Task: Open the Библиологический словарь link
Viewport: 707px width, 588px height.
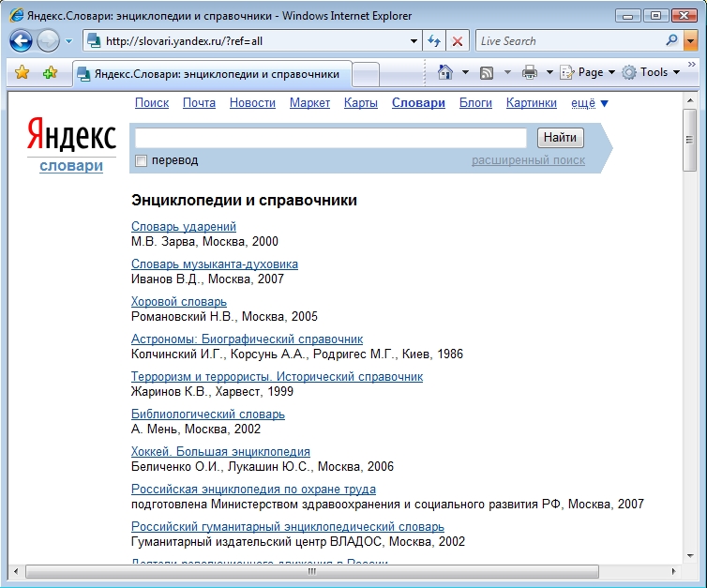Action: [x=208, y=414]
